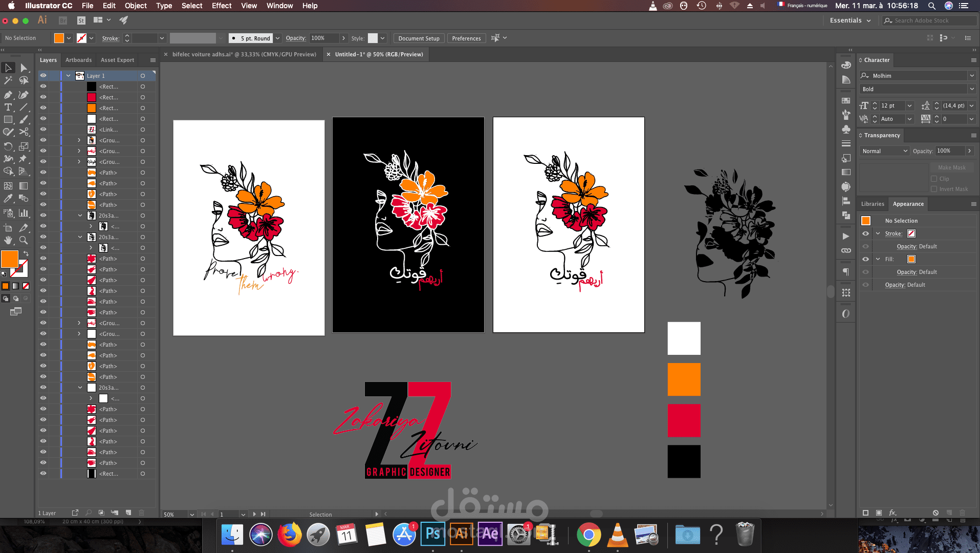Swap fill and stroke colors
The height and width of the screenshot is (553, 980).
pos(26,253)
